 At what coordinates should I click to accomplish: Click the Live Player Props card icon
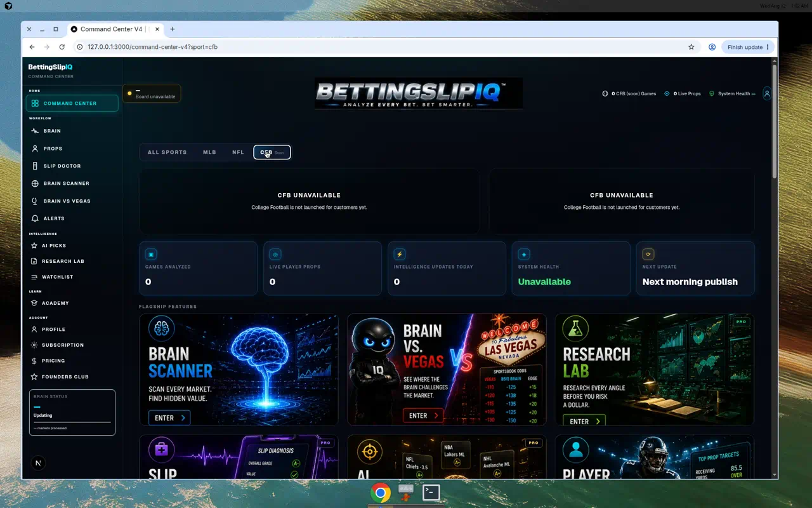point(275,255)
